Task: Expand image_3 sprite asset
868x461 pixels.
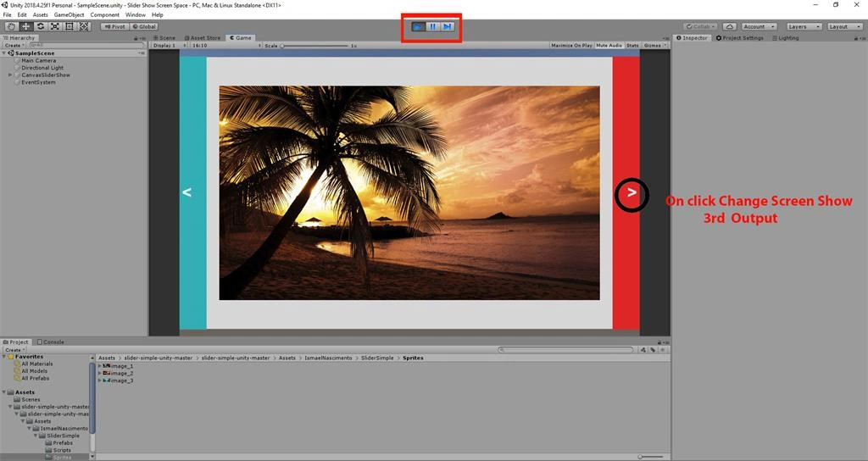Action: click(x=100, y=380)
